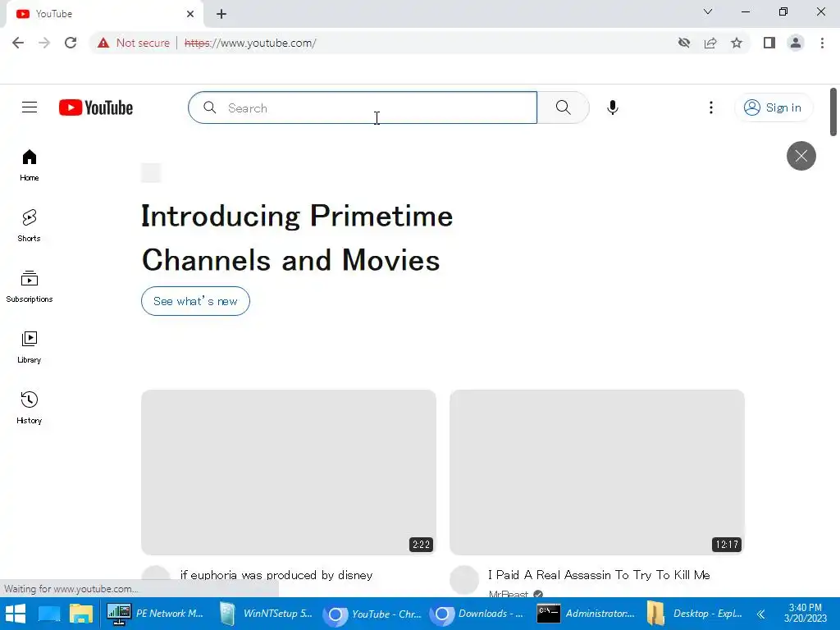Click the magnifier search button
The image size is (840, 630).
click(x=563, y=107)
